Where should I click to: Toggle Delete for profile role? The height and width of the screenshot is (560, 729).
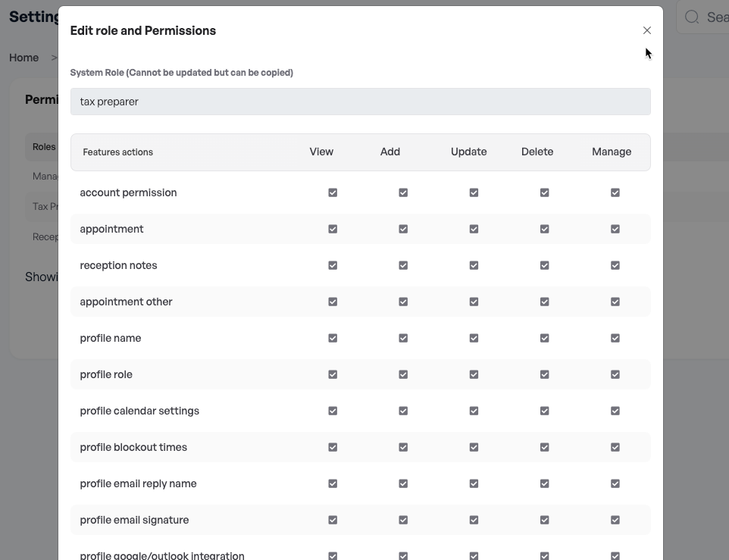pos(544,374)
